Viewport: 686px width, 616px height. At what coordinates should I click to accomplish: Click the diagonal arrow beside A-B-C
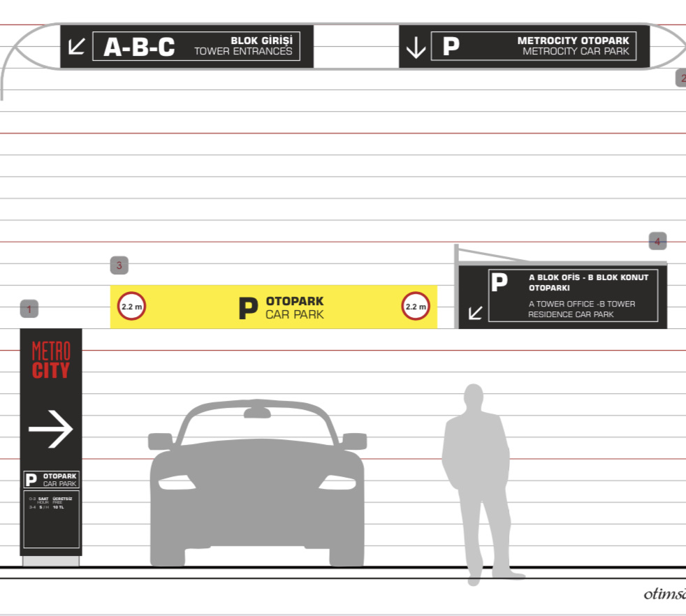coord(77,46)
